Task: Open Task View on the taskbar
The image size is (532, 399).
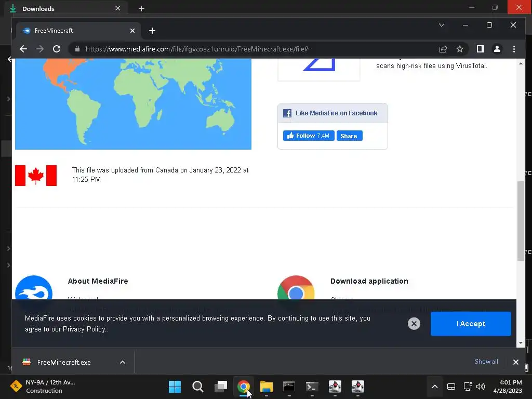Action: click(221, 387)
